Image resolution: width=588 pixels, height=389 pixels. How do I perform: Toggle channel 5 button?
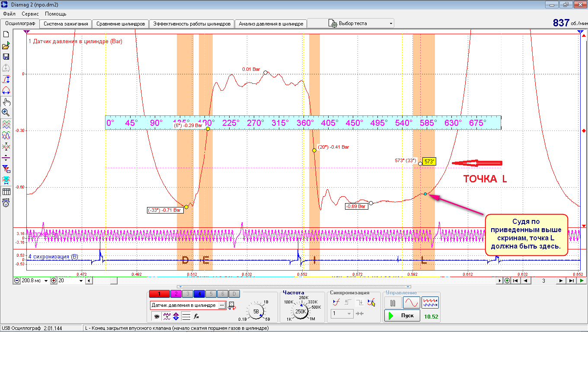pos(211,294)
